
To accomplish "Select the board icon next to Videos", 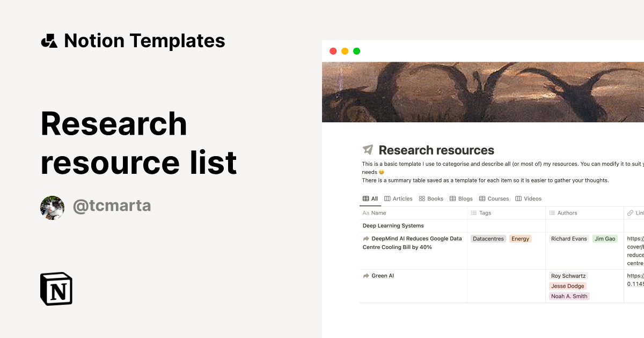I will (517, 199).
